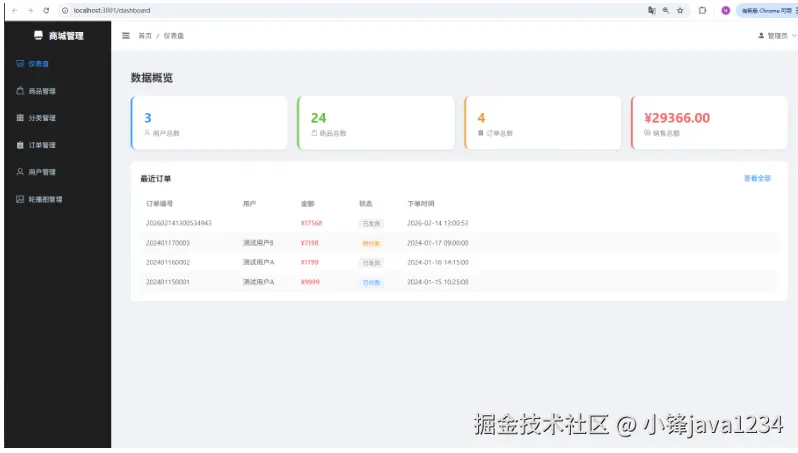Select order number 202401170003
The image size is (798, 453).
click(x=167, y=243)
